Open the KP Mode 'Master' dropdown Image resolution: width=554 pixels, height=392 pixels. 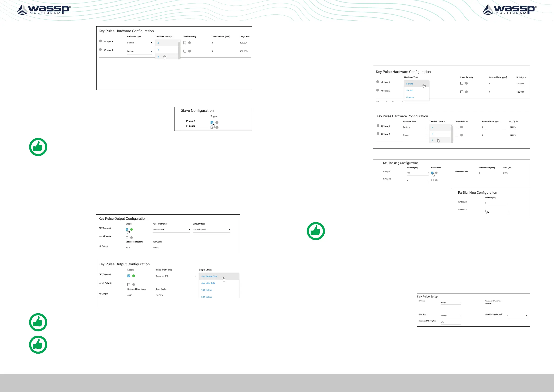(450, 302)
